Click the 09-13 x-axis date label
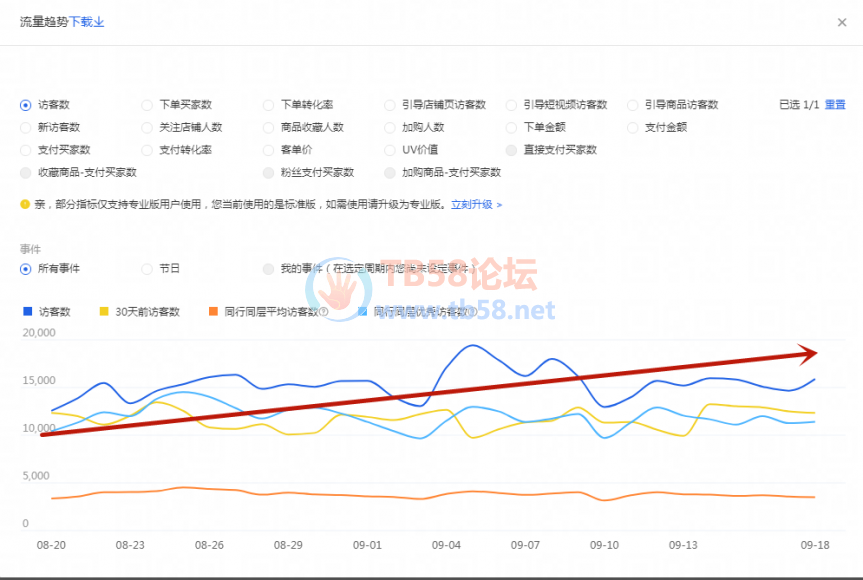The image size is (863, 580). (x=683, y=545)
